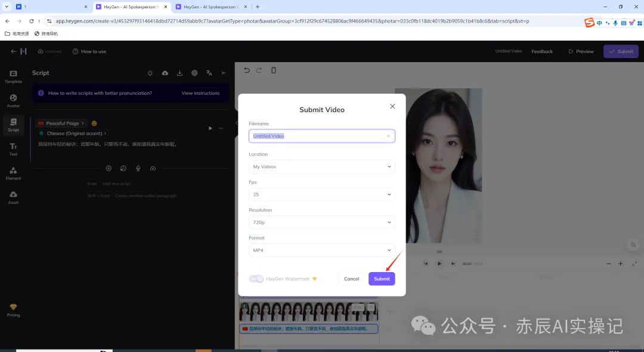
Task: Switch to the first browser tab
Action: pos(51,7)
